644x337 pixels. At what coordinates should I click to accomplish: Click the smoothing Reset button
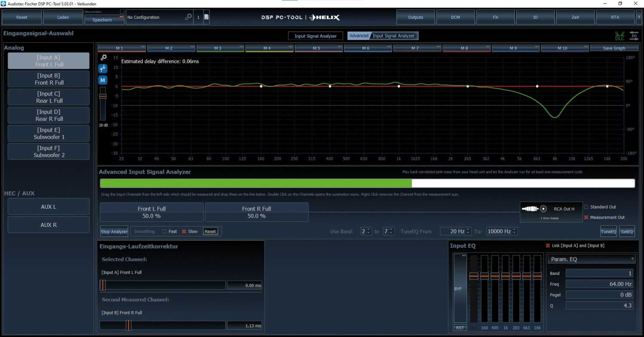click(210, 231)
